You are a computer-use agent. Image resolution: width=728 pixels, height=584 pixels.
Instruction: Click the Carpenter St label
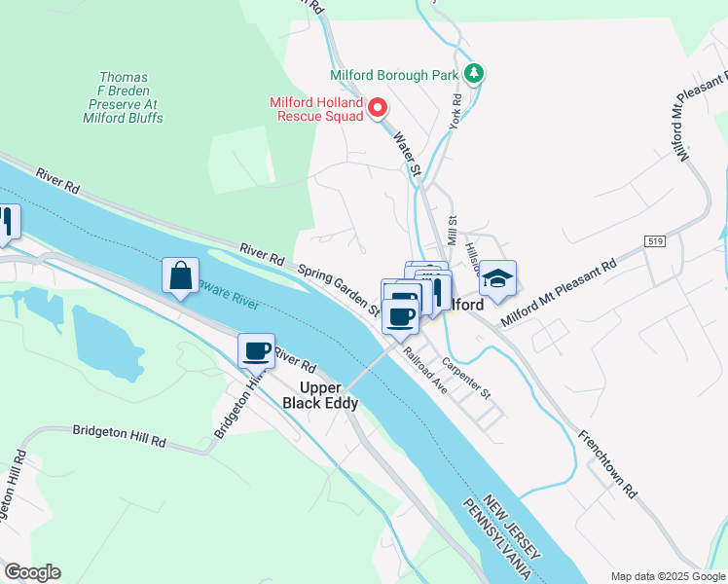(465, 379)
